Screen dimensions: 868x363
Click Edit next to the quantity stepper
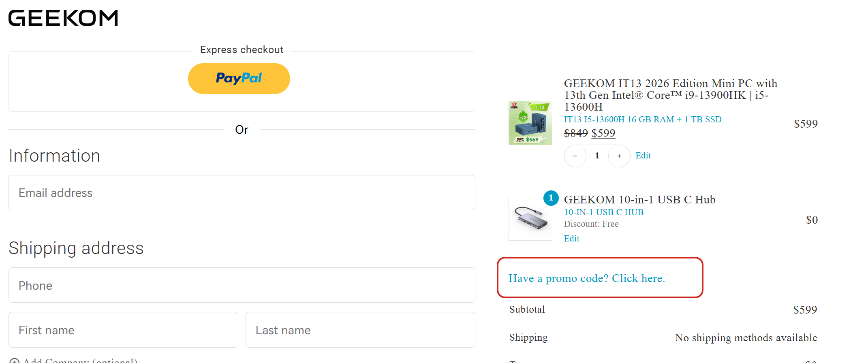643,156
